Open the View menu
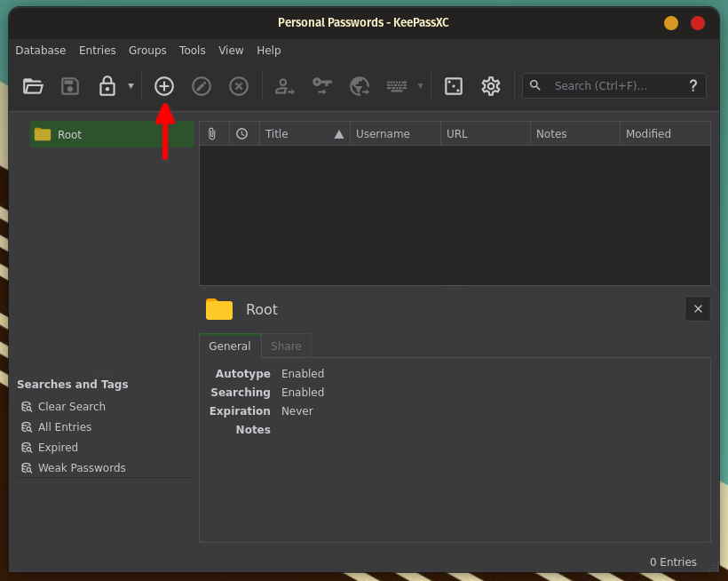 (x=231, y=50)
